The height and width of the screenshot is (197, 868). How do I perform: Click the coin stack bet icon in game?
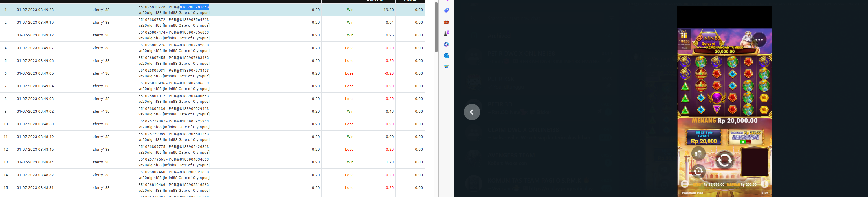(x=698, y=154)
